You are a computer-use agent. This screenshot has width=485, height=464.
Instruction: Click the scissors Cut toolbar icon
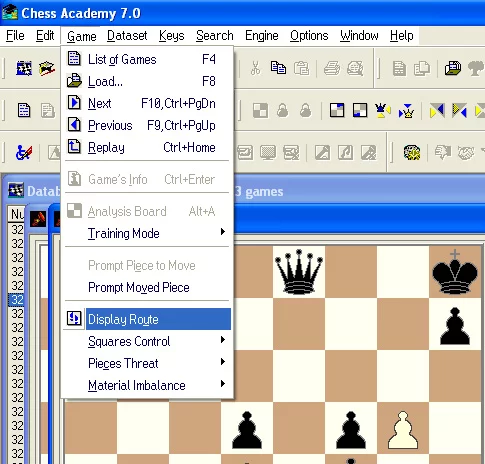coord(255,68)
